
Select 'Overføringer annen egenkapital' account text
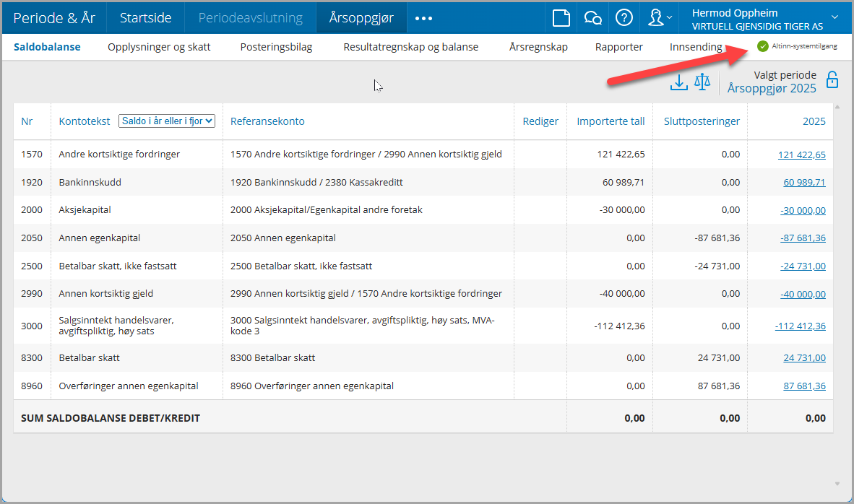pyautogui.click(x=129, y=386)
